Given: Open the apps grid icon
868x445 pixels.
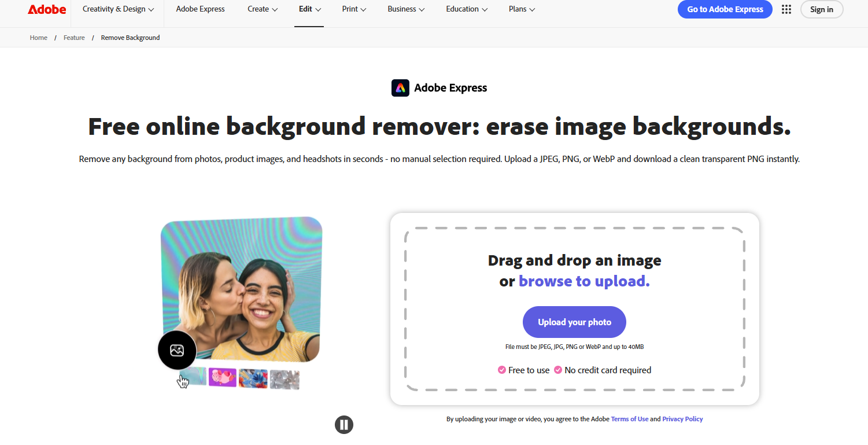Looking at the screenshot, I should 786,9.
